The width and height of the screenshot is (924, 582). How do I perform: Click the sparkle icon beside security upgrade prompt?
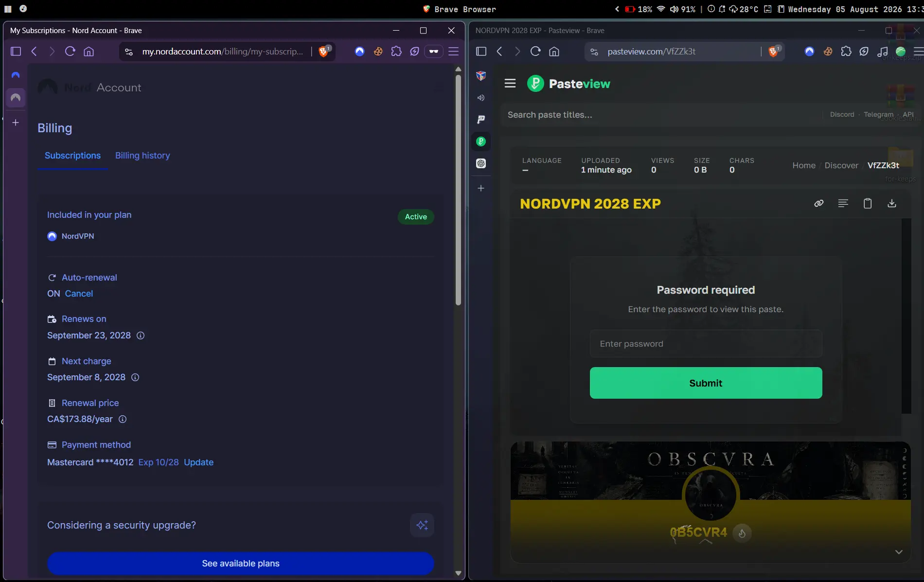click(422, 525)
